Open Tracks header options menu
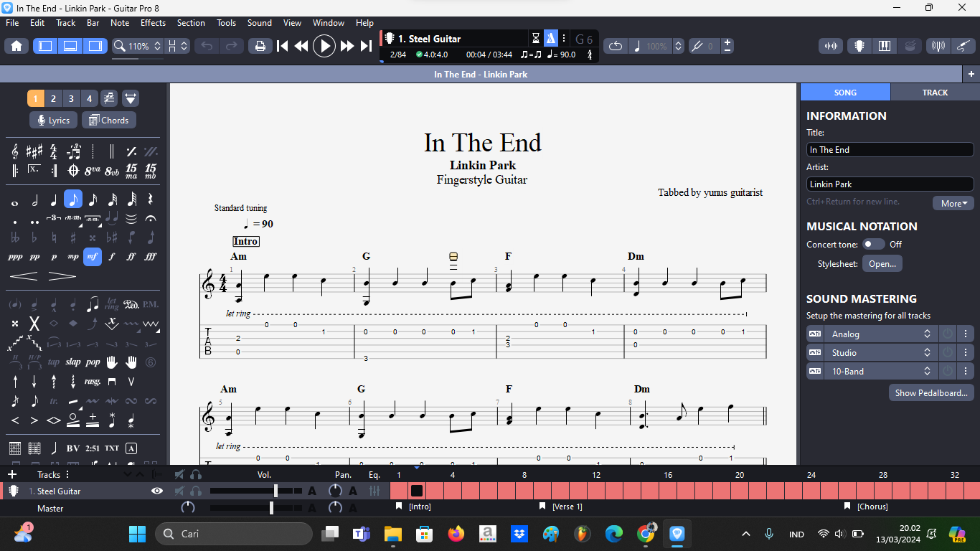 pyautogui.click(x=67, y=474)
